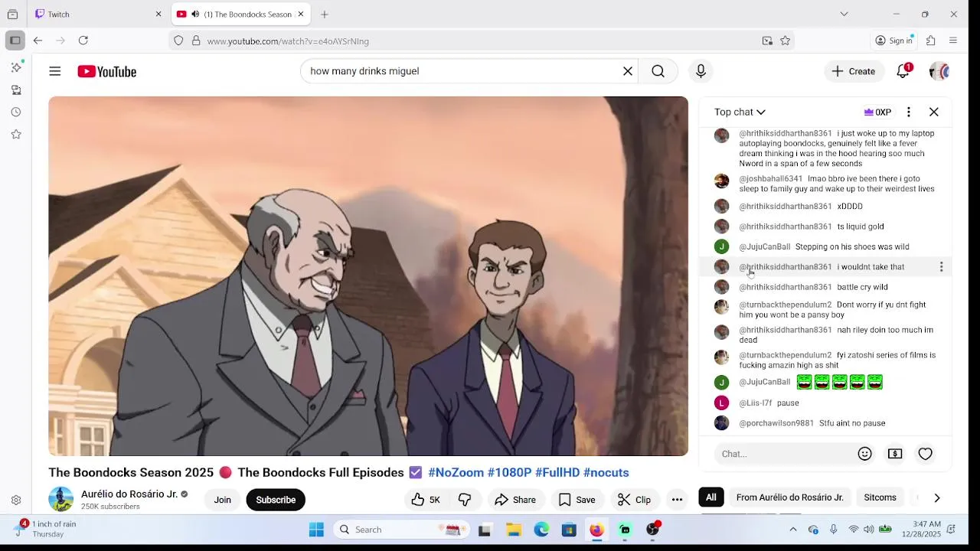This screenshot has height=551, width=980.
Task: Open options for 'i wouldnt take that' message
Action: click(x=941, y=267)
